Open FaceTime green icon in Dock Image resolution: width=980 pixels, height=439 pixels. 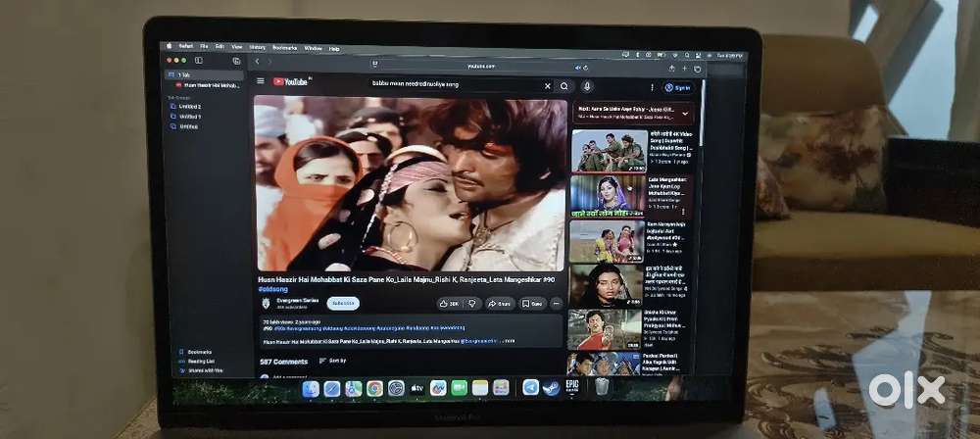460,388
